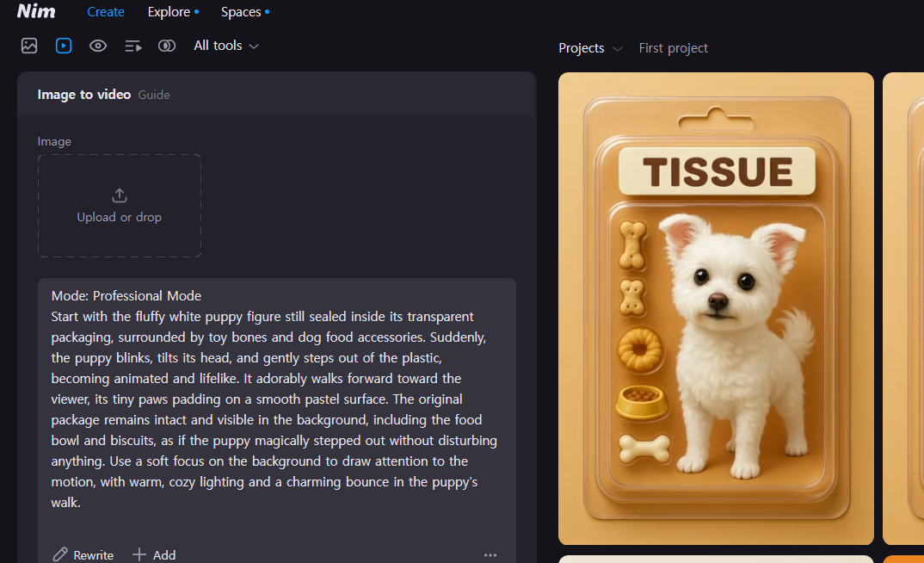Click the Image to video heading
Viewport: 924px width, 563px height.
pos(84,95)
